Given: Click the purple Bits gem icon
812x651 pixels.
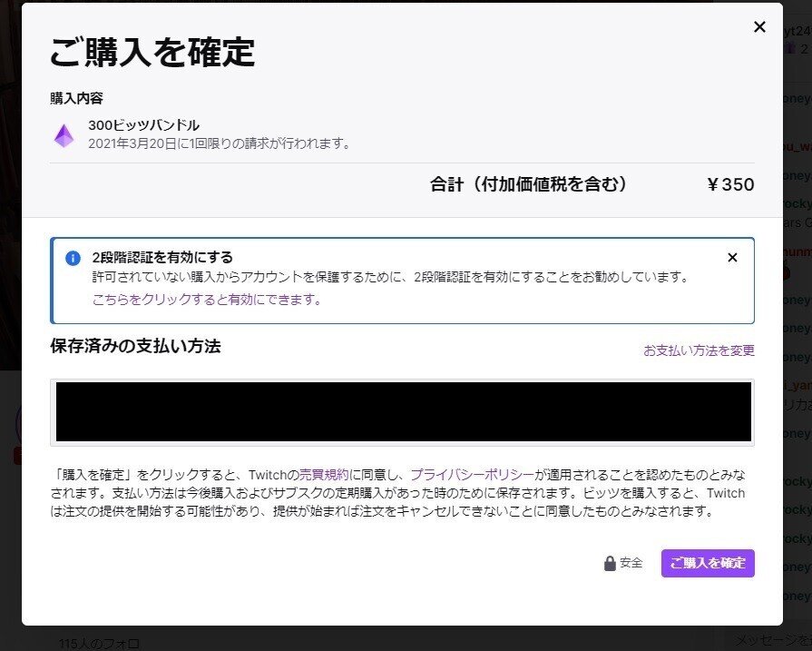Looking at the screenshot, I should pyautogui.click(x=64, y=136).
